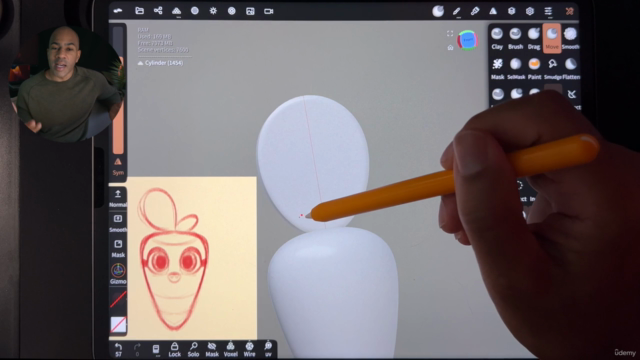Open the Post Process menu icon
The width and height of the screenshot is (640, 360).
coord(231,11)
